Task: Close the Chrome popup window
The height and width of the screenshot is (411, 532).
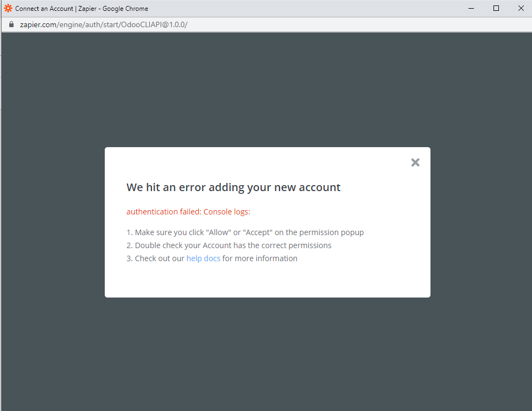Action: [x=521, y=8]
